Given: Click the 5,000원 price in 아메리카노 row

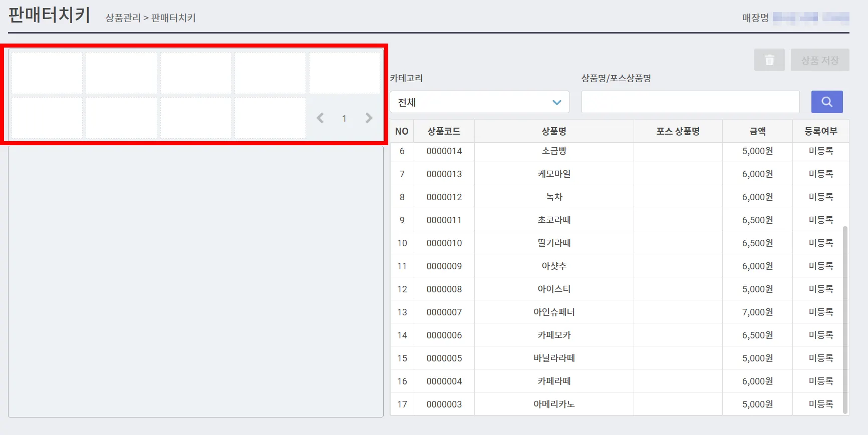Looking at the screenshot, I should [757, 404].
